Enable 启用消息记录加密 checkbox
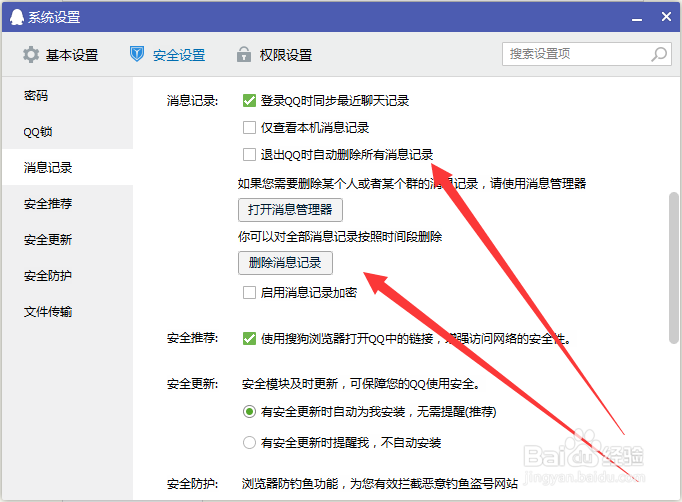Image resolution: width=682 pixels, height=502 pixels. 249,292
